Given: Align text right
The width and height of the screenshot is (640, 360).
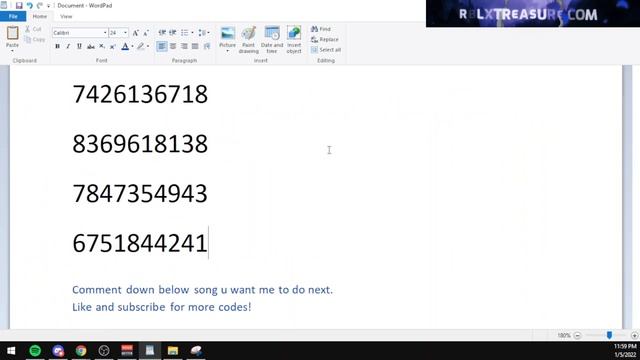Looking at the screenshot, I should [184, 47].
